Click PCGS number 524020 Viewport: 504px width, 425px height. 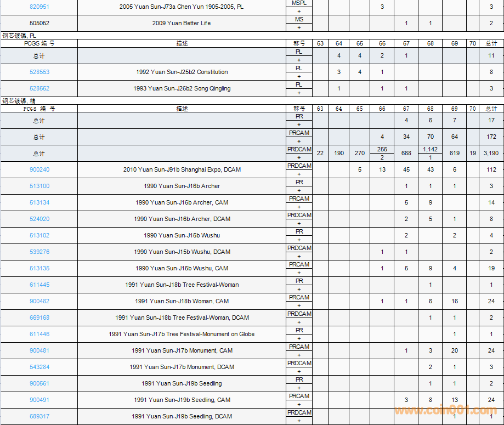(x=39, y=219)
